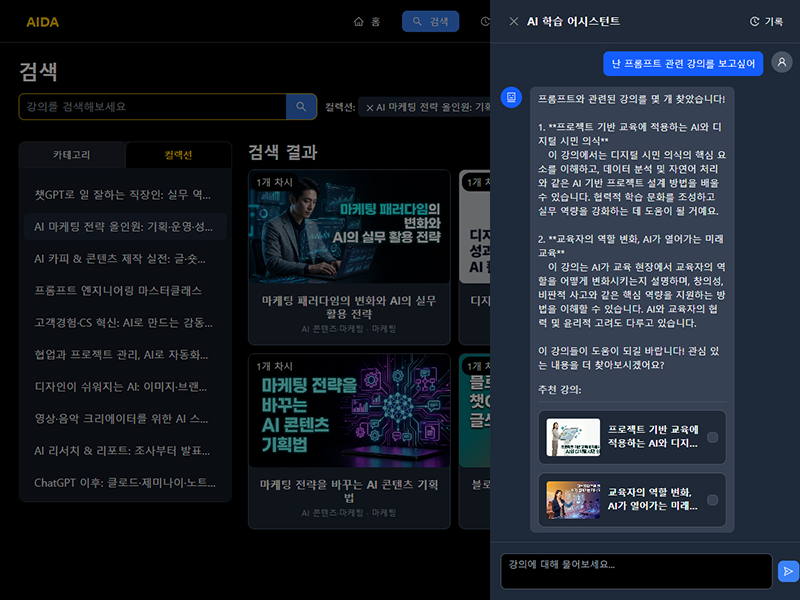Click the chat input 강의에 대해 물어보세요

[x=636, y=571]
